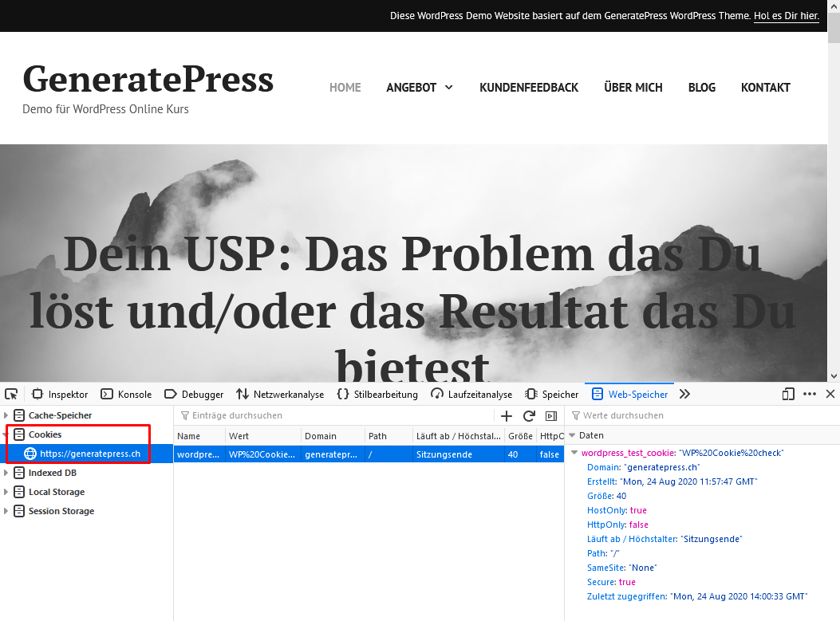Viewport: 840px width, 621px height.
Task: Collapse the Daten section
Action: pyautogui.click(x=572, y=435)
